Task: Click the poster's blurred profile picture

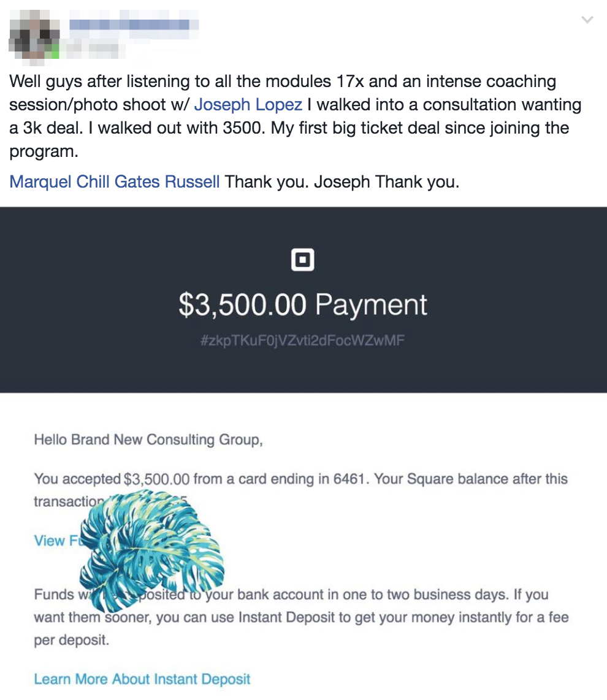Action: pyautogui.click(x=34, y=35)
